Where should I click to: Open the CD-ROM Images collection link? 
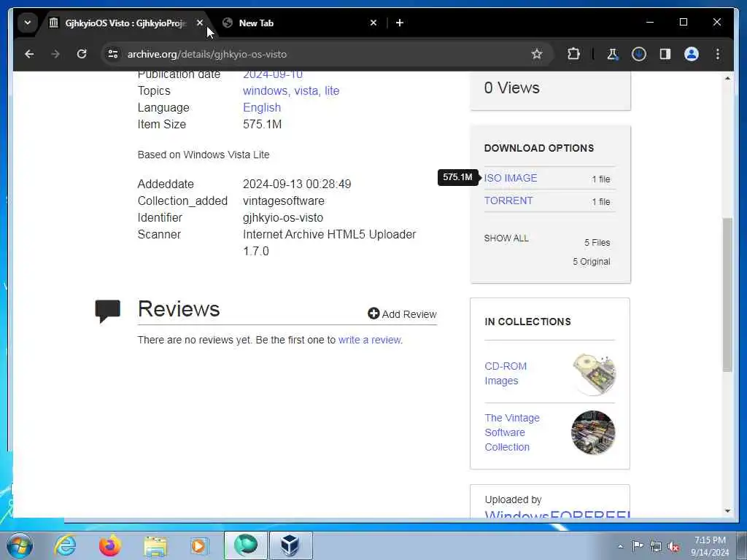[506, 373]
